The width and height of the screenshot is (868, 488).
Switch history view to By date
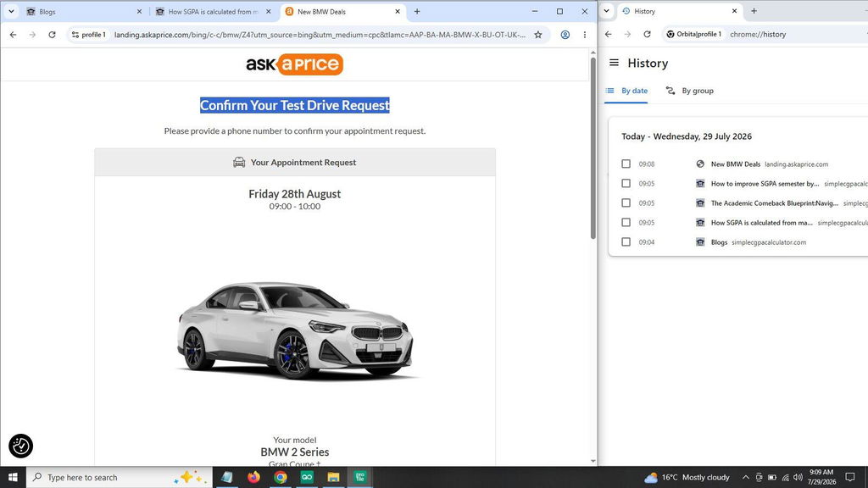pyautogui.click(x=626, y=91)
